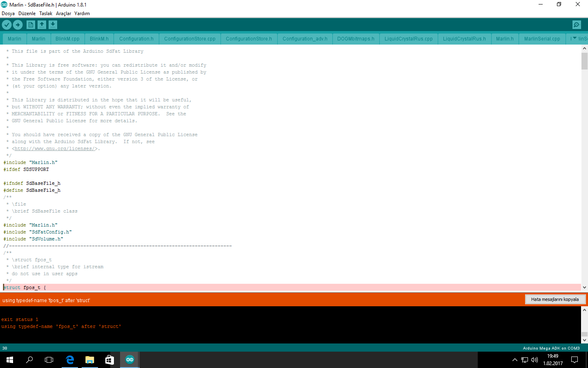Screen dimensions: 588x368
Task: Click the '\brief SdBaseFile class' comment line
Action: pos(45,211)
